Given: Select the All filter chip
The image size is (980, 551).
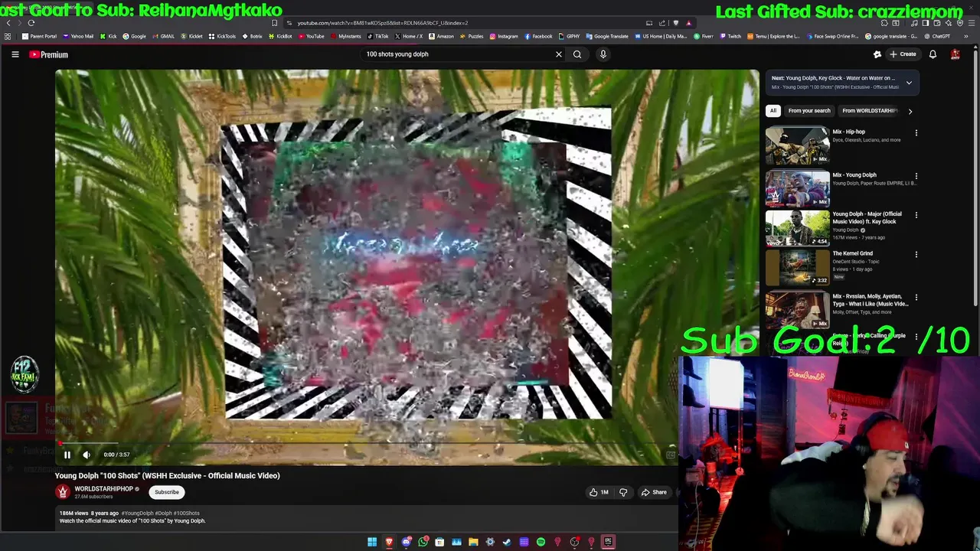Looking at the screenshot, I should pyautogui.click(x=773, y=111).
